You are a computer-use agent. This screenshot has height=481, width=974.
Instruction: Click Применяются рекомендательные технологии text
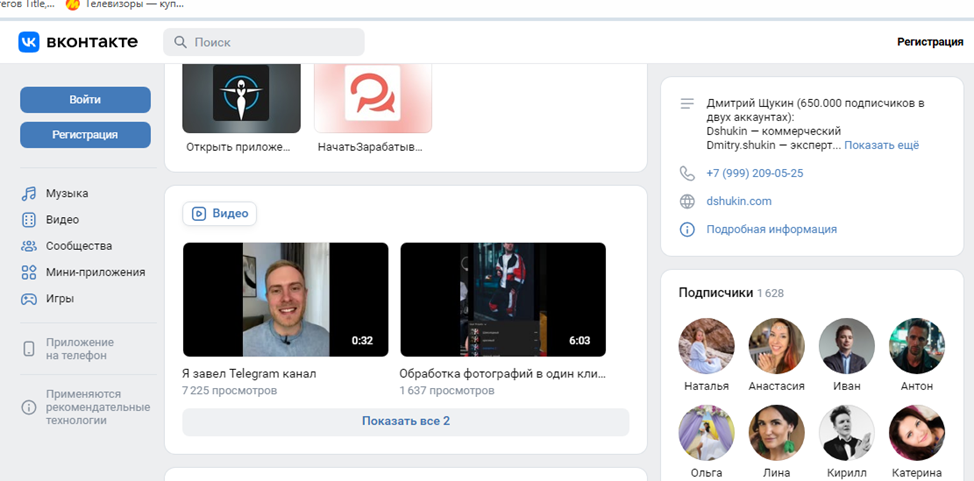[98, 408]
